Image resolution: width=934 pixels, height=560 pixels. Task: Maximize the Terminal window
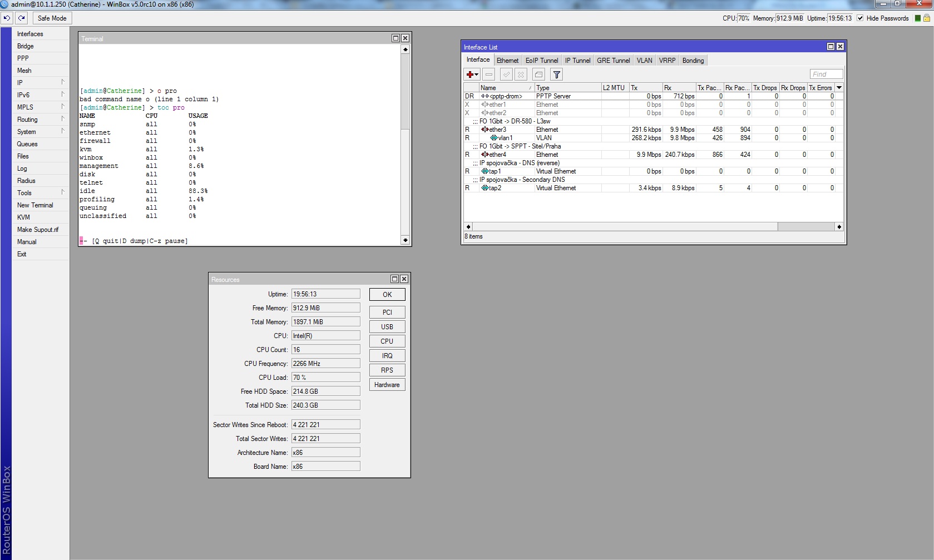396,38
